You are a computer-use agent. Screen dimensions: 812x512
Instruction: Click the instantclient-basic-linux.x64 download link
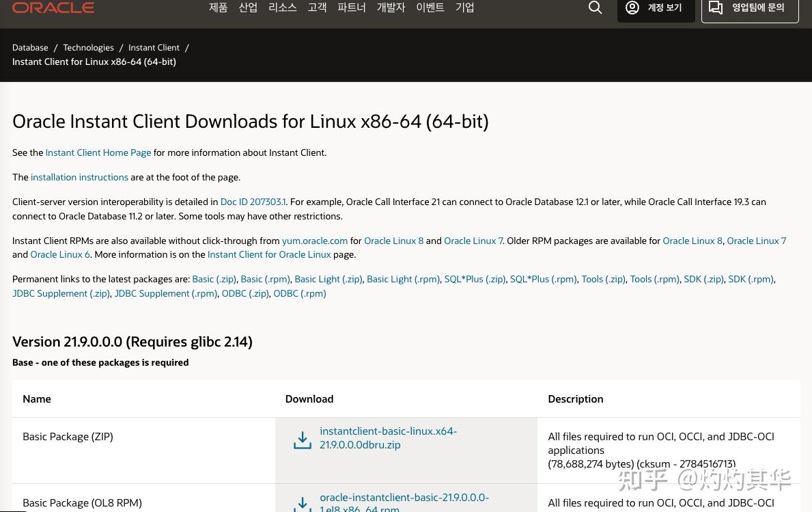click(389, 437)
